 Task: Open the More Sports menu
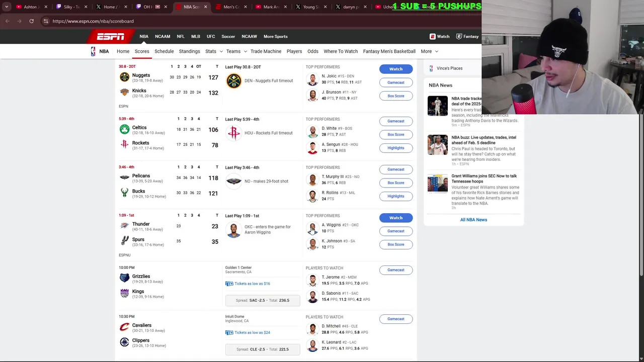pyautogui.click(x=275, y=36)
